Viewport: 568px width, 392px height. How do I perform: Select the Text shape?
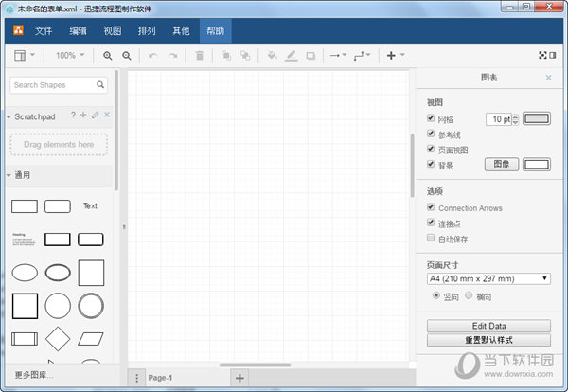[x=91, y=206]
